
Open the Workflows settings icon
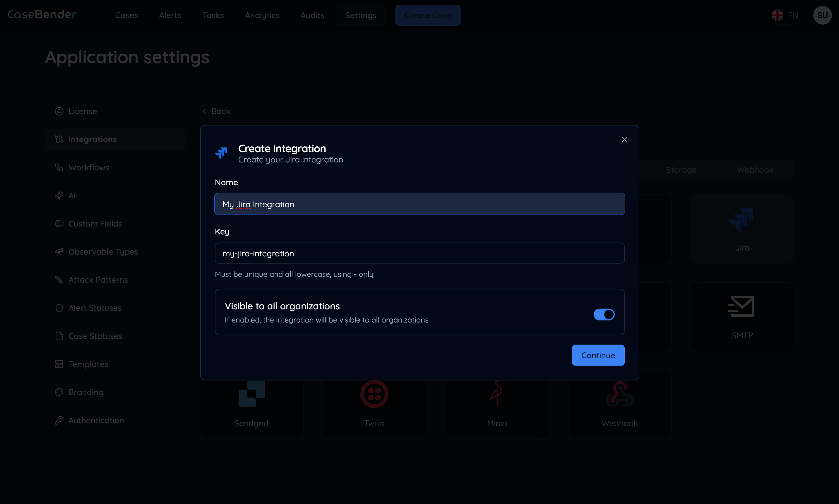[x=59, y=167]
